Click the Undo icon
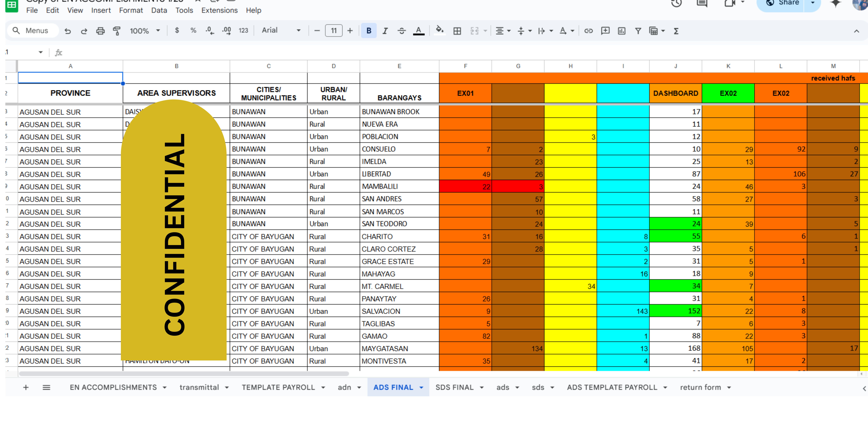The image size is (868, 434). tap(68, 31)
